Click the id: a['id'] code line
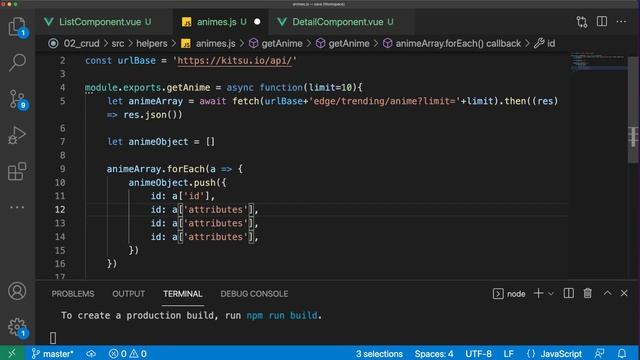The height and width of the screenshot is (360, 640). 183,196
